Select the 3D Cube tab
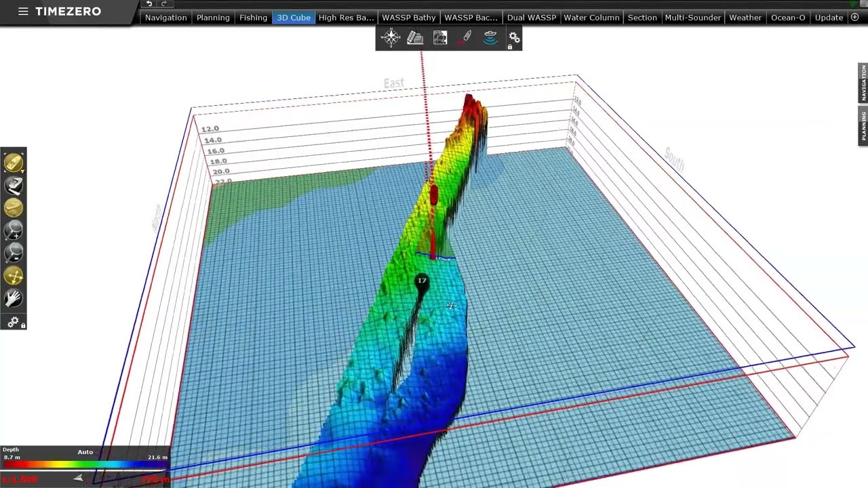The width and height of the screenshot is (868, 488). [x=294, y=18]
